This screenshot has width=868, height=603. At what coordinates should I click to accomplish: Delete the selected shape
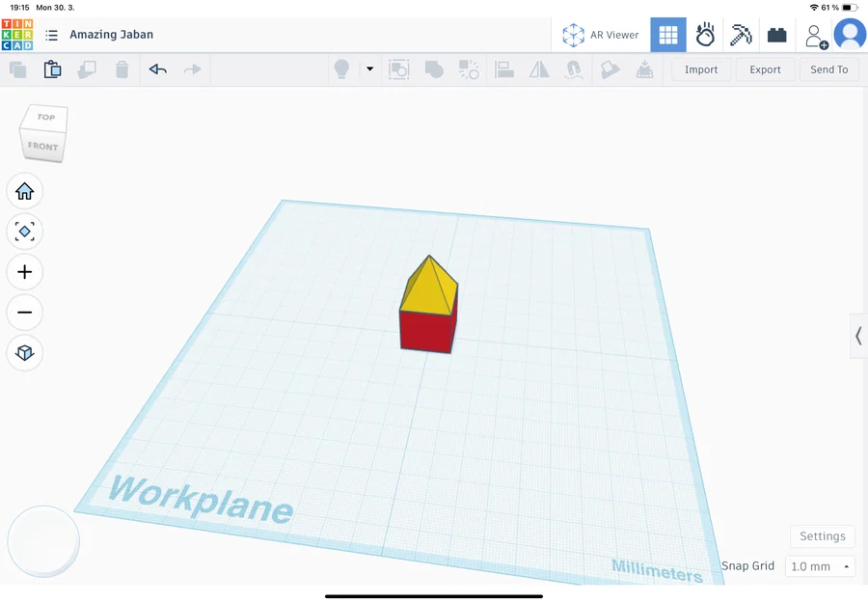coord(121,69)
